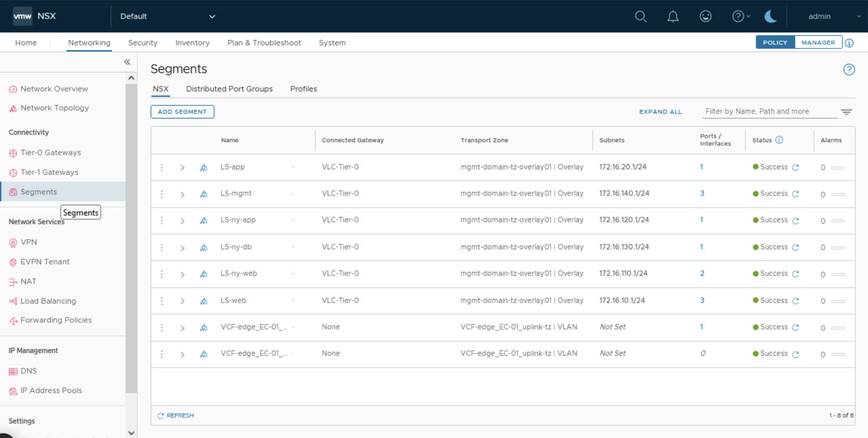Open the notifications bell
The image size is (868, 438).
pyautogui.click(x=673, y=16)
